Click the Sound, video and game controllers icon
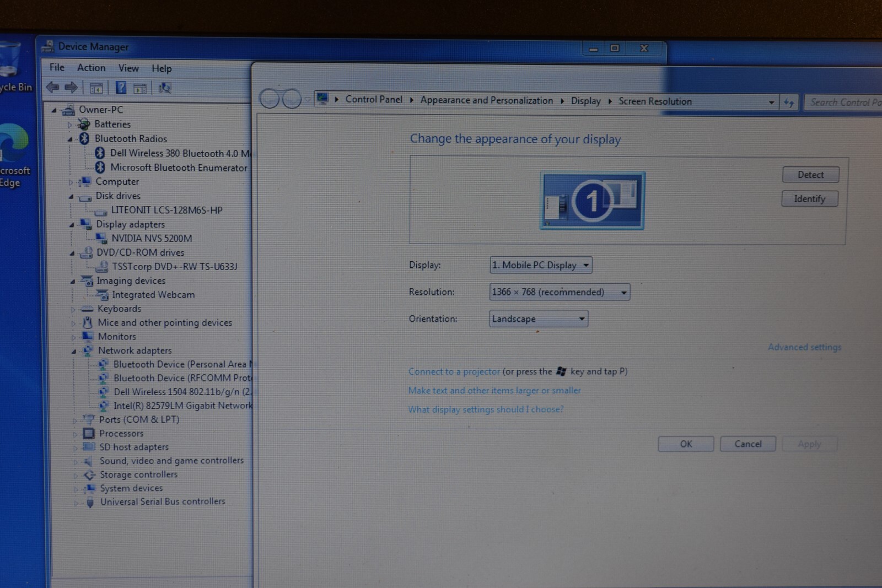Screen dimensions: 882x588 [88, 461]
